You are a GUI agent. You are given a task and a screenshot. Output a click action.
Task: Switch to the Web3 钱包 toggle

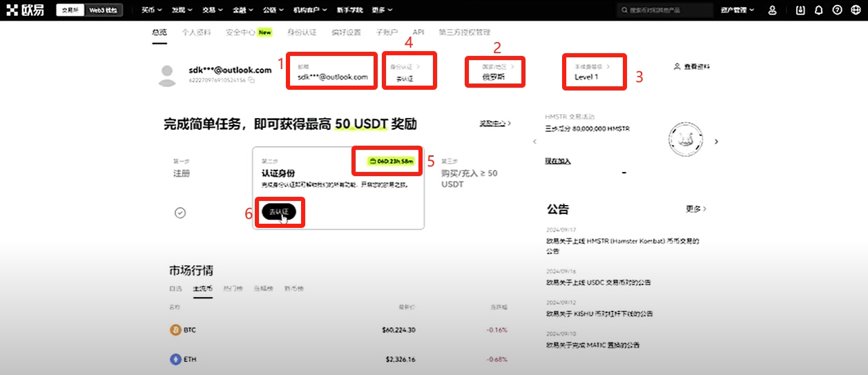(103, 10)
